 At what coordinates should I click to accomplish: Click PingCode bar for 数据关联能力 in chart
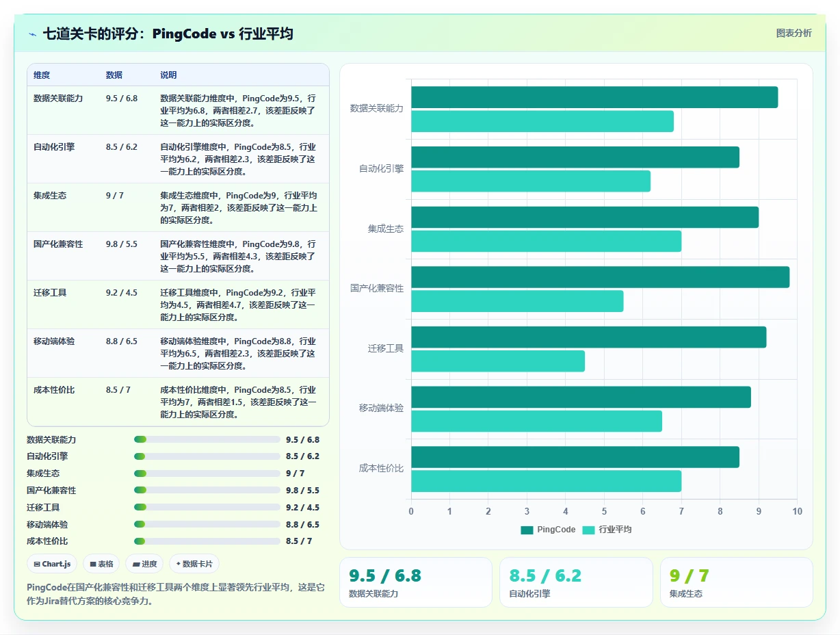click(x=594, y=97)
